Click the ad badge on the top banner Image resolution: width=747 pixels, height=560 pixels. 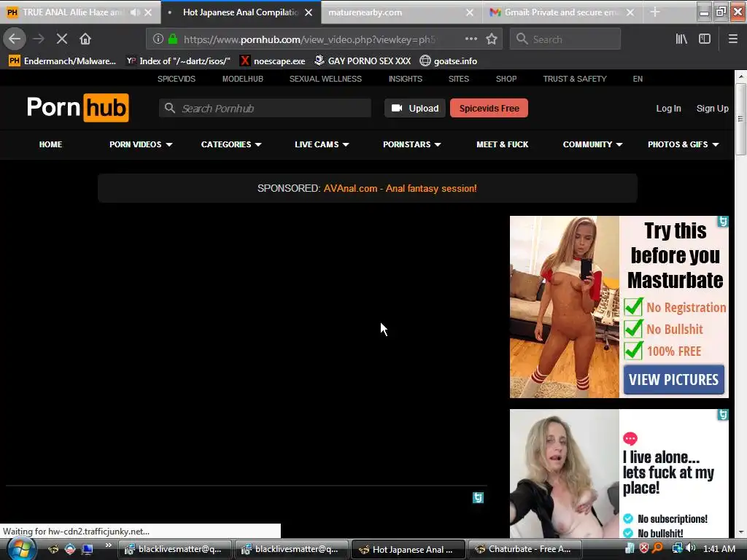(723, 222)
